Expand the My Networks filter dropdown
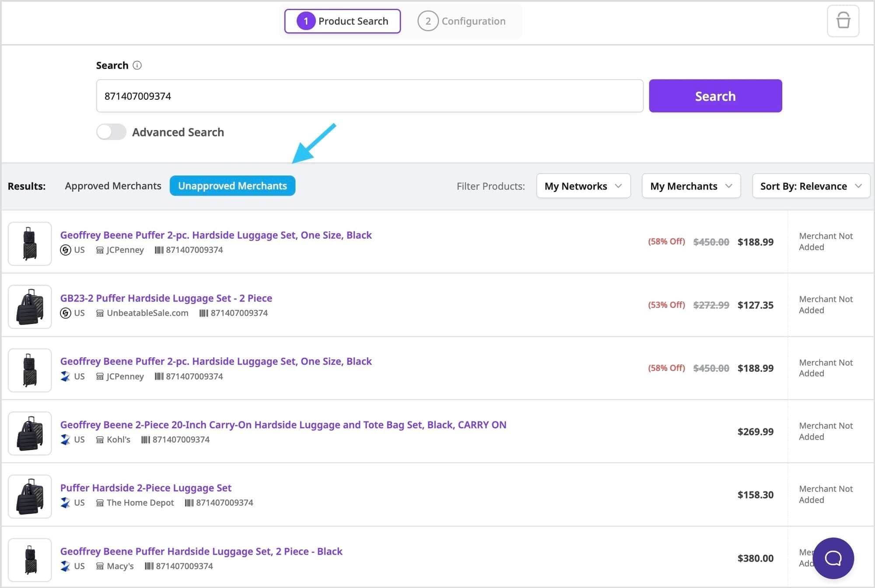This screenshot has height=588, width=875. pos(583,186)
